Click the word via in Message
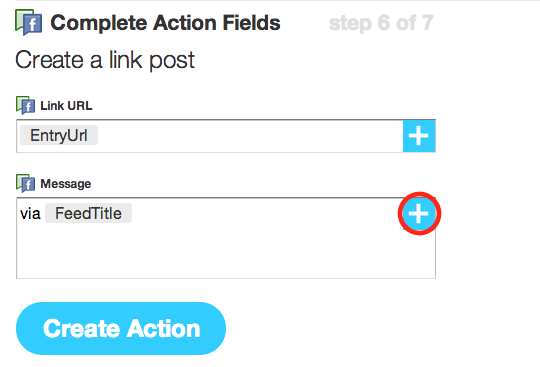540x367 pixels. (x=30, y=214)
